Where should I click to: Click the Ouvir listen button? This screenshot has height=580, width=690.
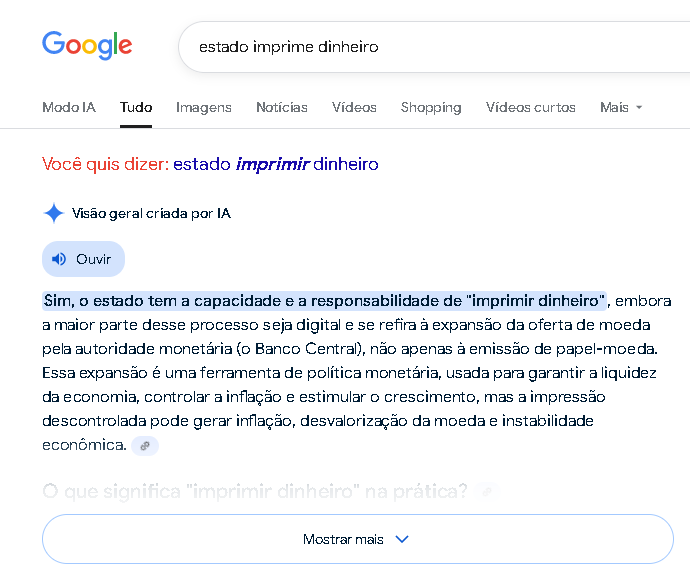point(84,259)
